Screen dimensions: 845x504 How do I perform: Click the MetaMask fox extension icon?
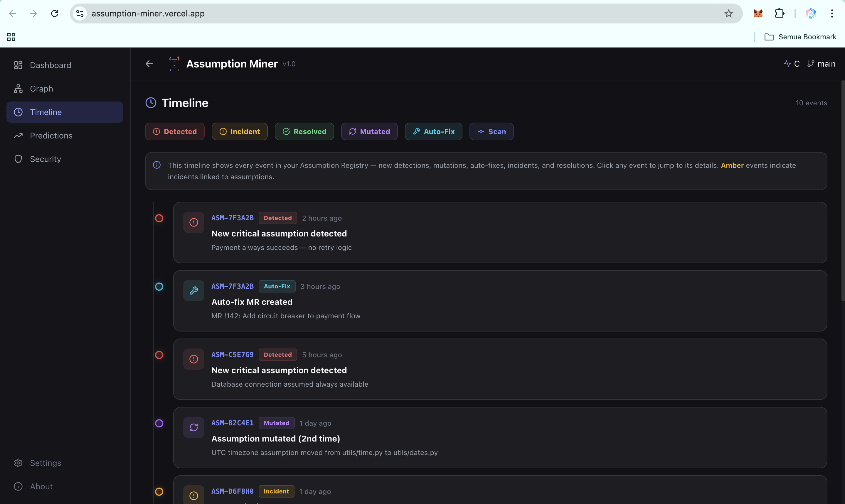coord(758,13)
